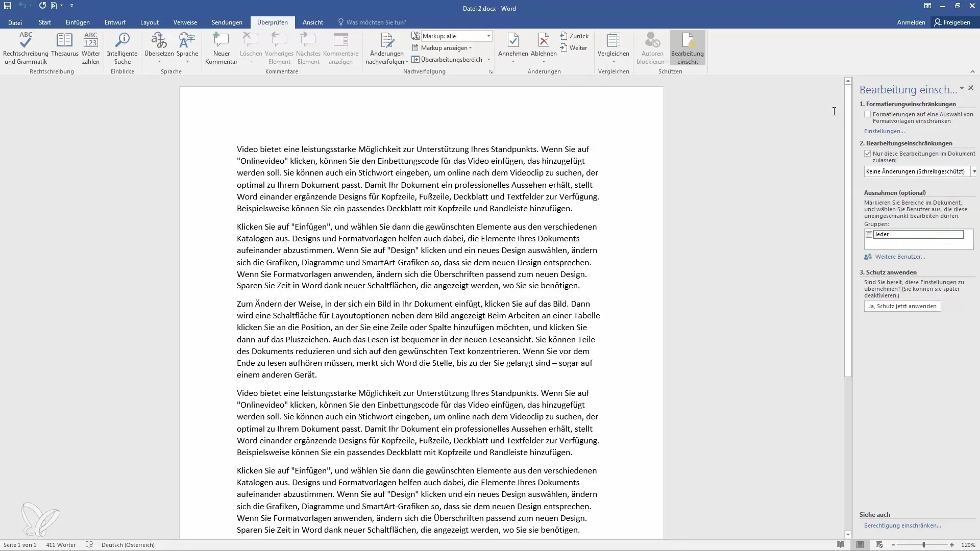Switch to read mode view icon

click(x=840, y=545)
